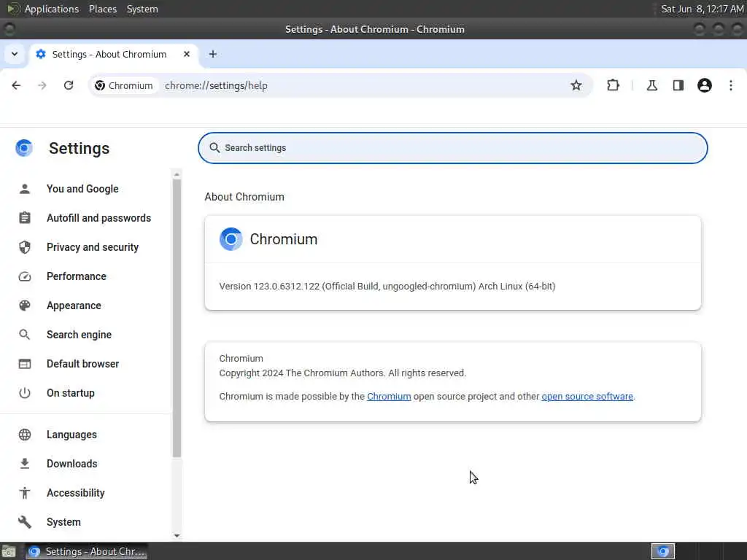Open the Applications menu
The image size is (747, 560).
(x=52, y=9)
